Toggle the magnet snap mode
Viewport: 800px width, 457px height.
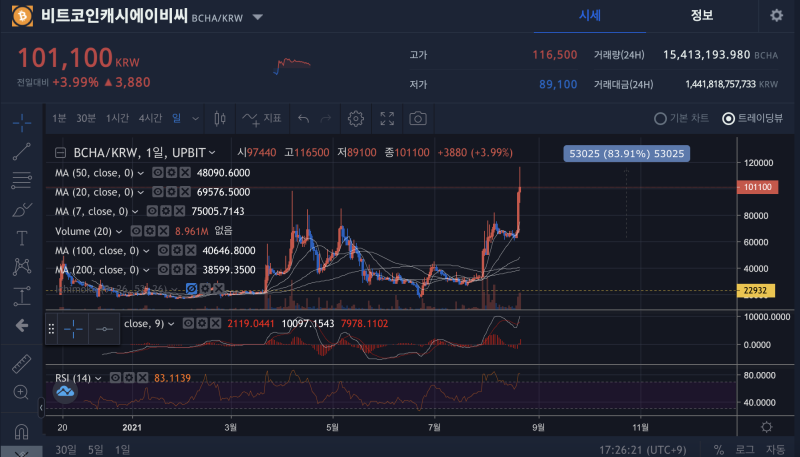pos(21,431)
